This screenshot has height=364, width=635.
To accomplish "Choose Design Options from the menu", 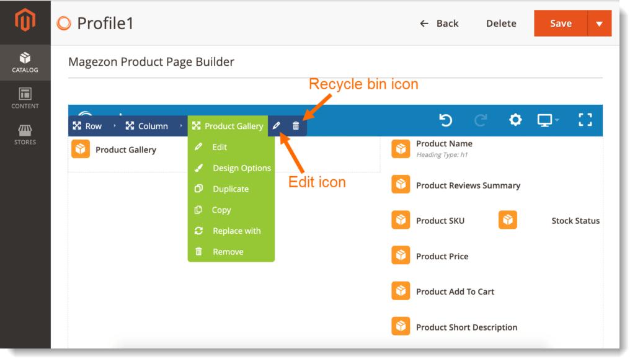I will (x=231, y=168).
